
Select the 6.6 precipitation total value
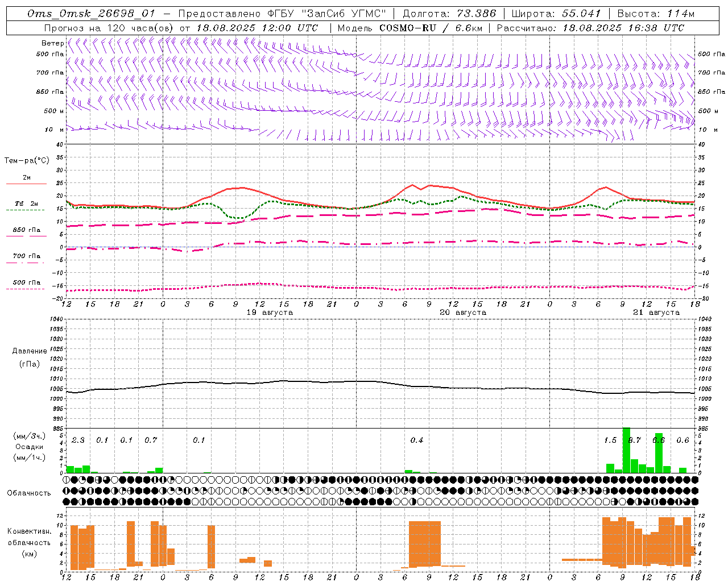[x=659, y=440]
